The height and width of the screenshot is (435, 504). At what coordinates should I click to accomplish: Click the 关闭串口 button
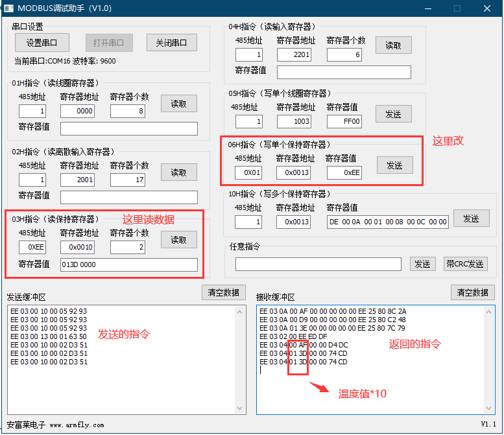point(172,43)
